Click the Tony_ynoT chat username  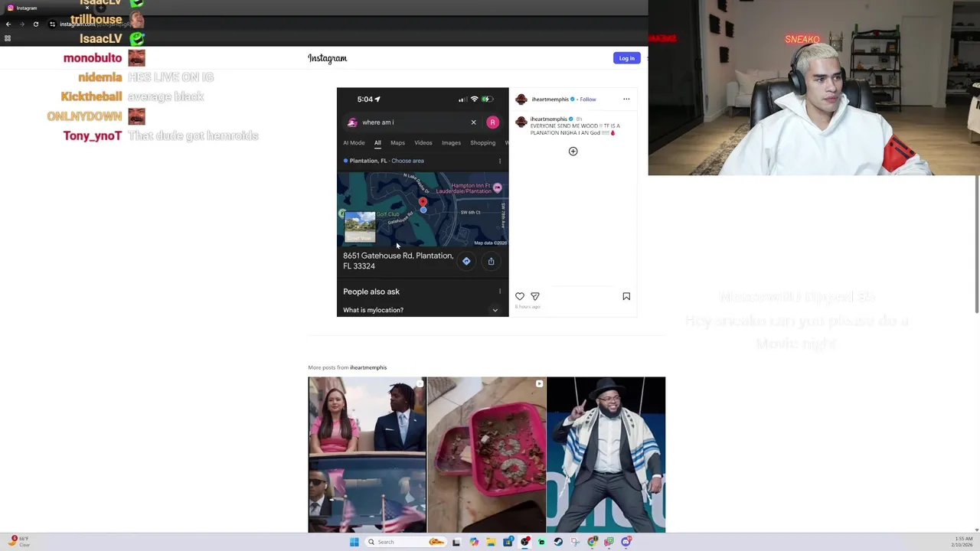tap(93, 136)
